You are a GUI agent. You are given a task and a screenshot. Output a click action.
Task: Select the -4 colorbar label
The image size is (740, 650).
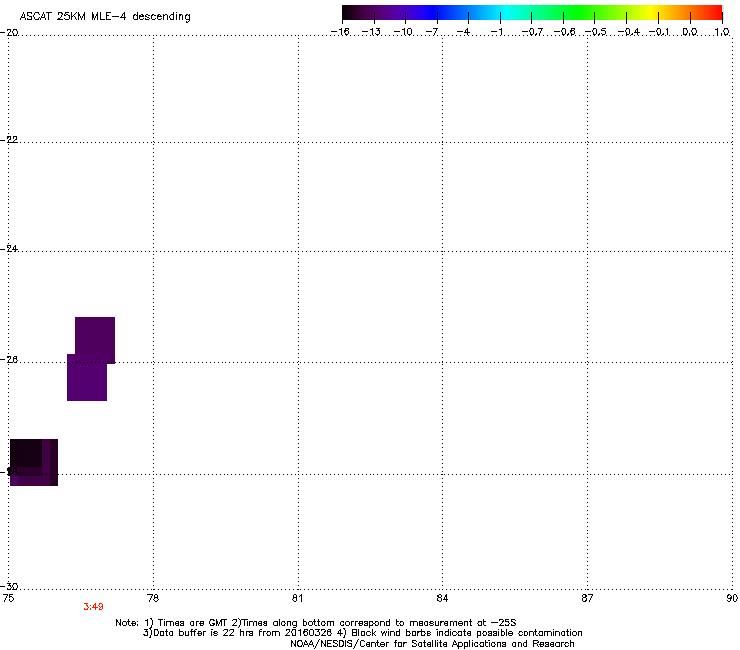coord(463,32)
